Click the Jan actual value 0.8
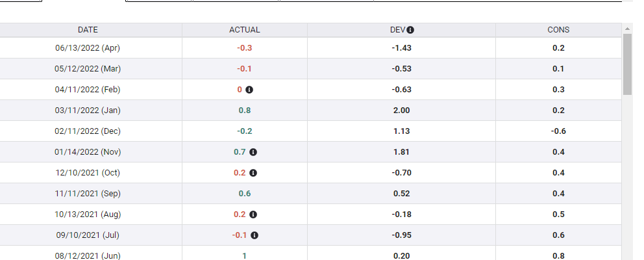 [245, 110]
